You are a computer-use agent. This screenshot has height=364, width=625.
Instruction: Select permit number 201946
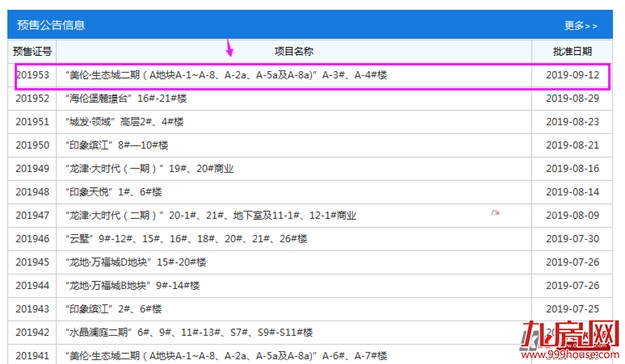pos(32,239)
